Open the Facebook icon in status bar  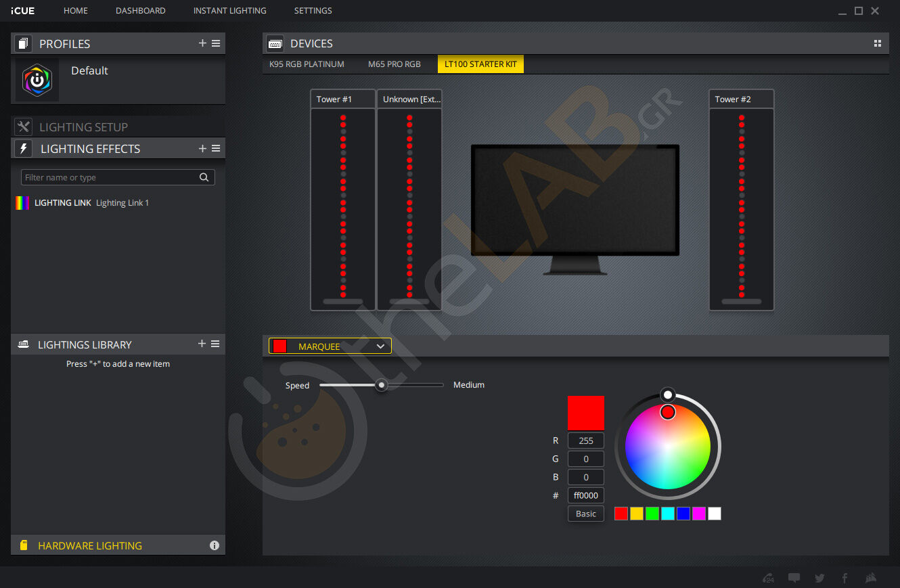845,578
